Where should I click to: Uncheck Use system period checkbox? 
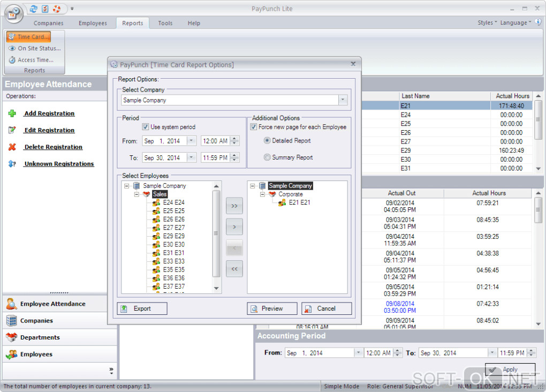pyautogui.click(x=146, y=127)
